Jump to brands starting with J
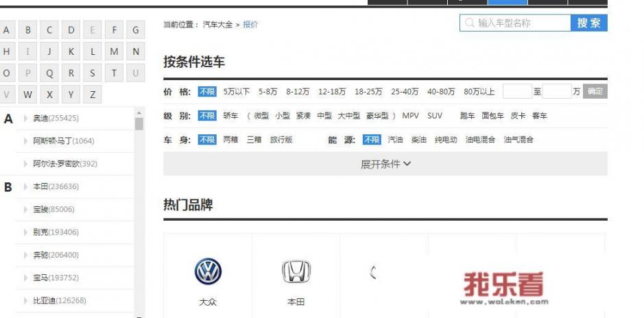This screenshot has width=644, height=318. 49,51
